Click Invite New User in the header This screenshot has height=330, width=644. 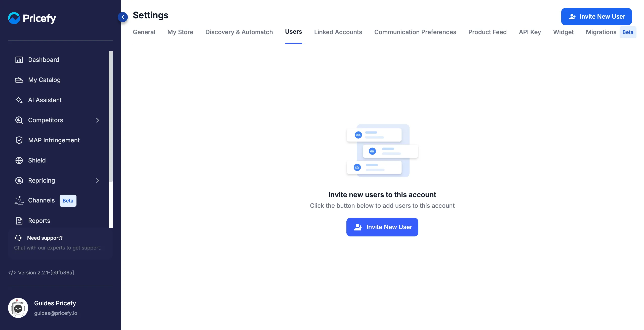[x=596, y=17]
